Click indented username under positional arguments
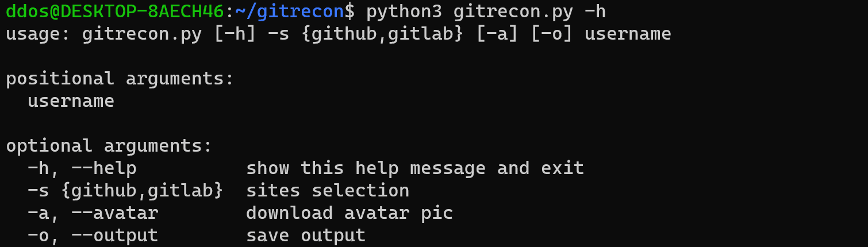 71,102
